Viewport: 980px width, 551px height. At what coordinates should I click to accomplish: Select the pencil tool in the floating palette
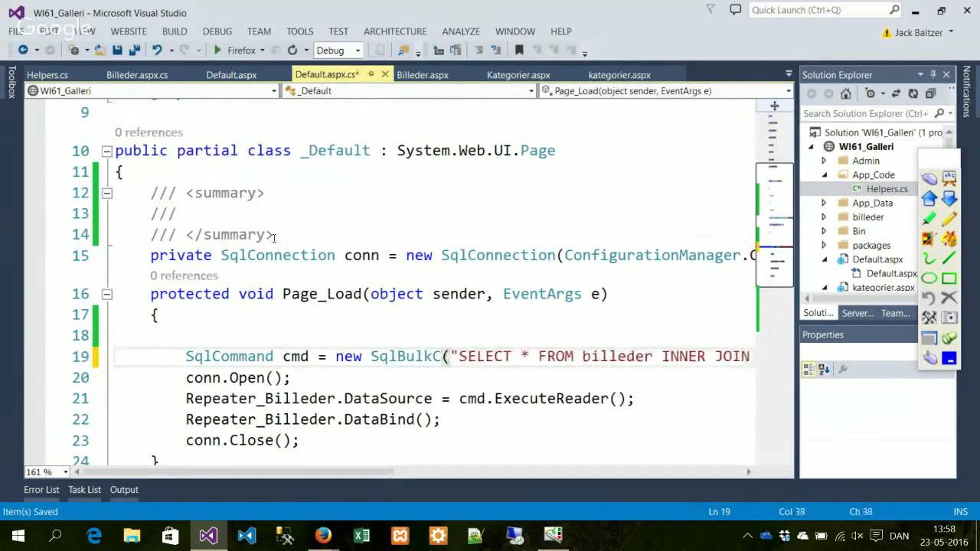tap(949, 219)
